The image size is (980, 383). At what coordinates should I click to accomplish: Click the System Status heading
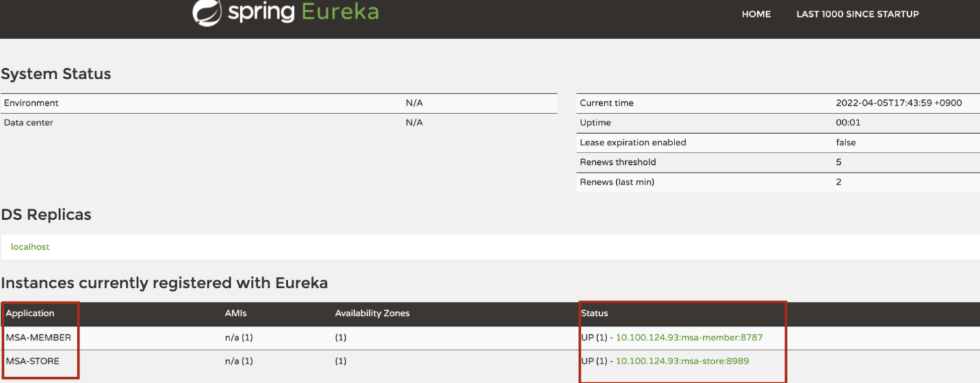pos(56,74)
